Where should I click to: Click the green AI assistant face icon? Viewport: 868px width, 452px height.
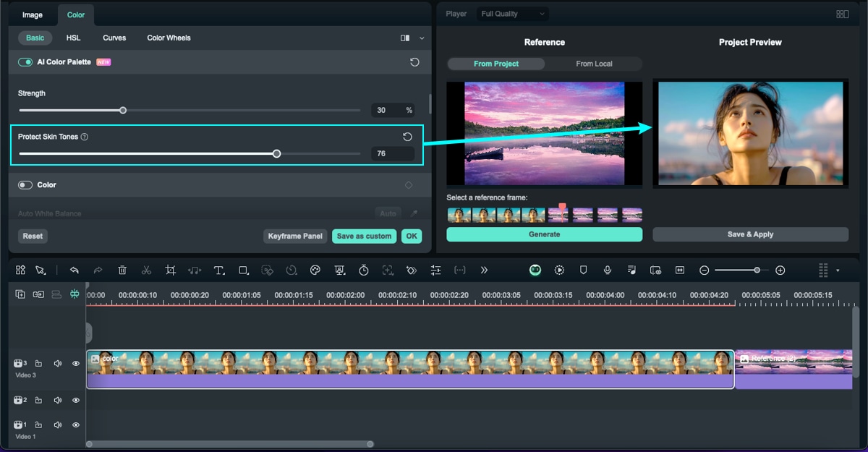tap(535, 270)
